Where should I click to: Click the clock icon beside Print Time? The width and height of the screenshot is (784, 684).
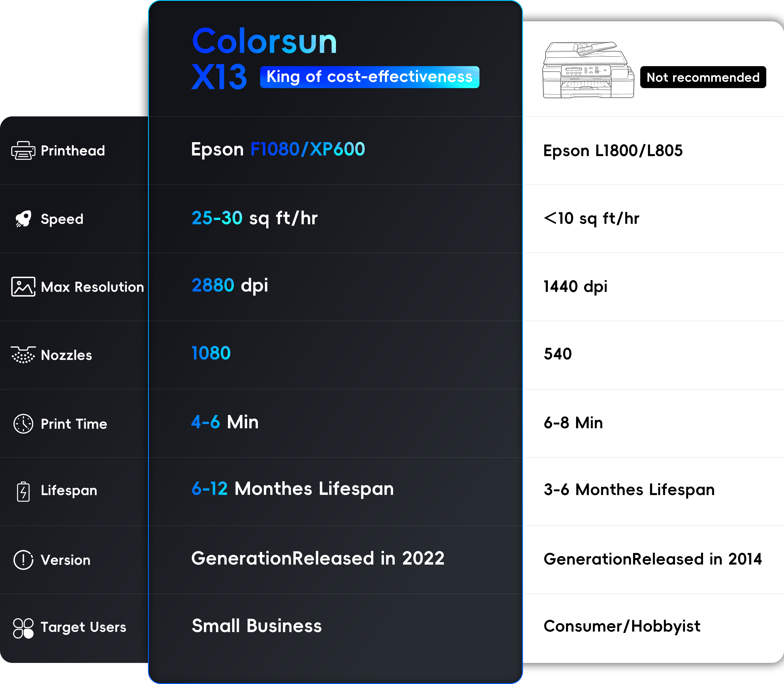23,424
